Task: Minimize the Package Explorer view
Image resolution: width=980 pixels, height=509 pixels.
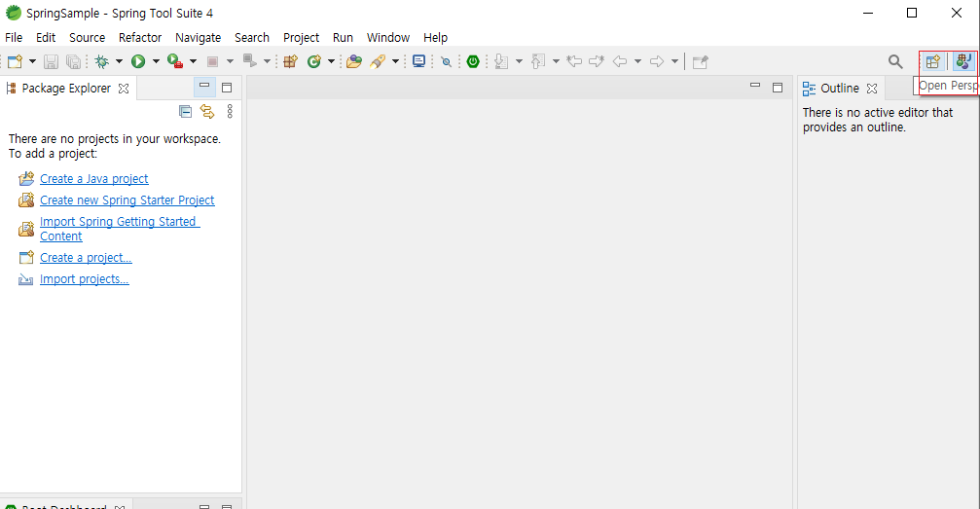Action: [x=204, y=87]
